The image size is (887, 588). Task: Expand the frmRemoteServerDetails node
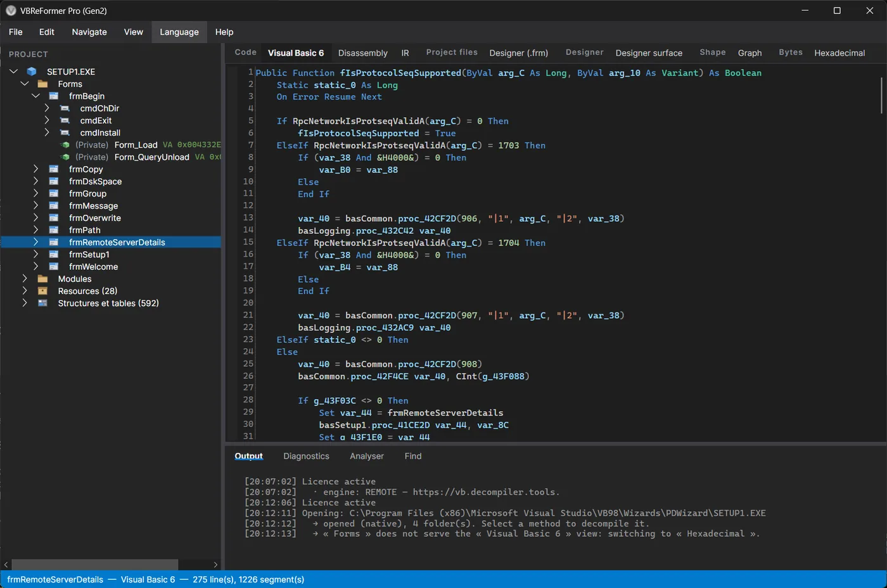[36, 242]
